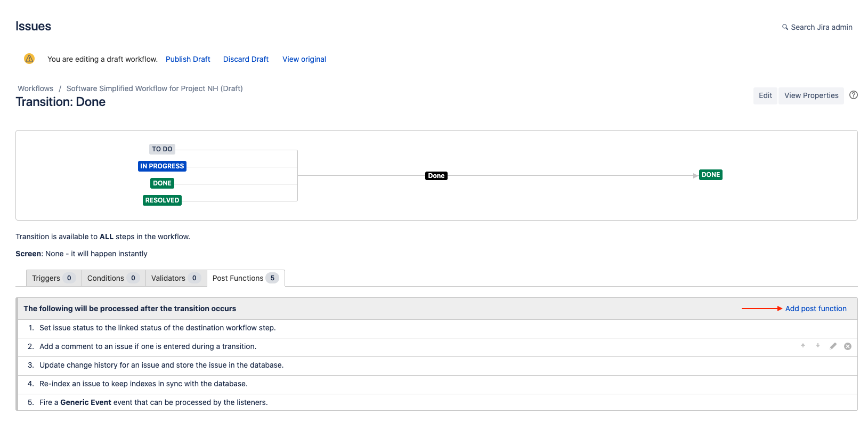Click the Edit button

coord(765,95)
